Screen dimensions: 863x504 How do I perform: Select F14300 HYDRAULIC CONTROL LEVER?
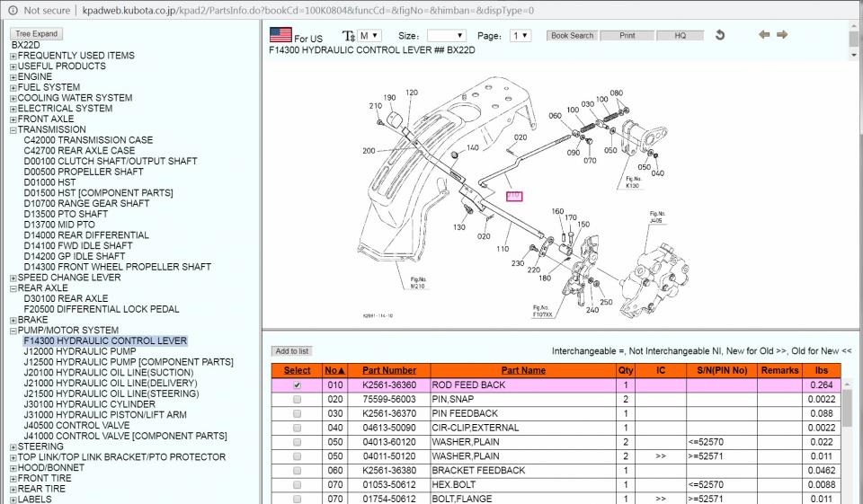pyautogui.click(x=105, y=341)
